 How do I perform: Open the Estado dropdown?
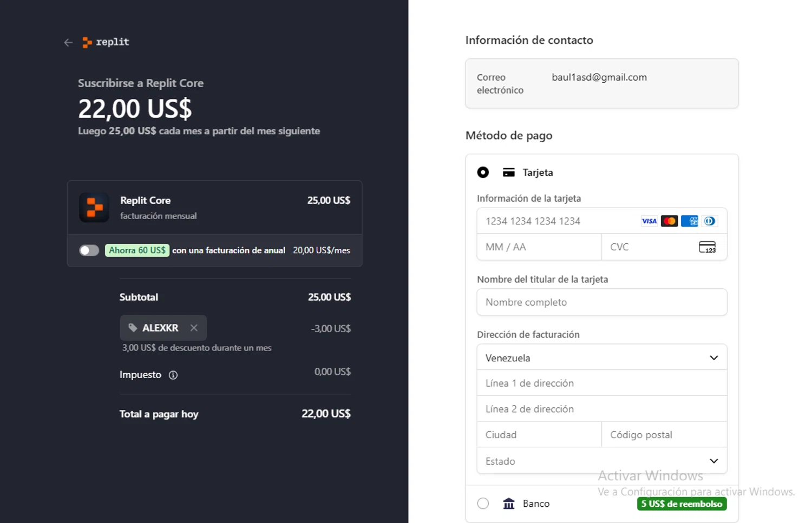[602, 461]
